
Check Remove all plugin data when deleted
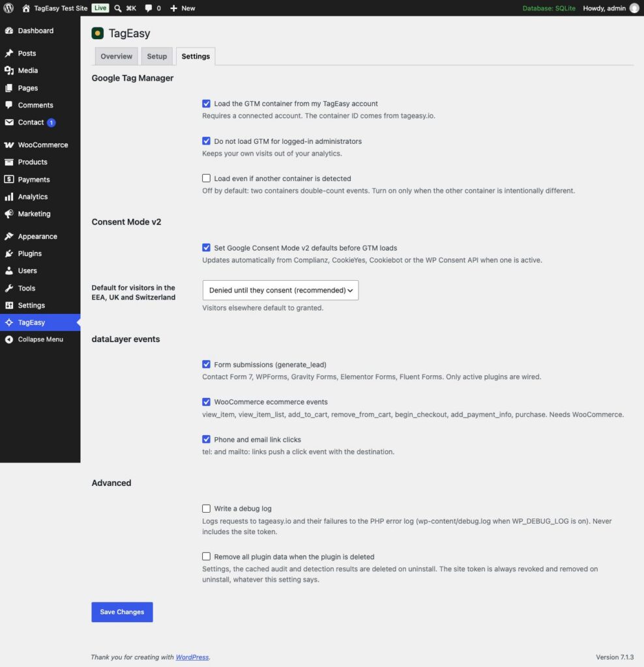pos(207,557)
